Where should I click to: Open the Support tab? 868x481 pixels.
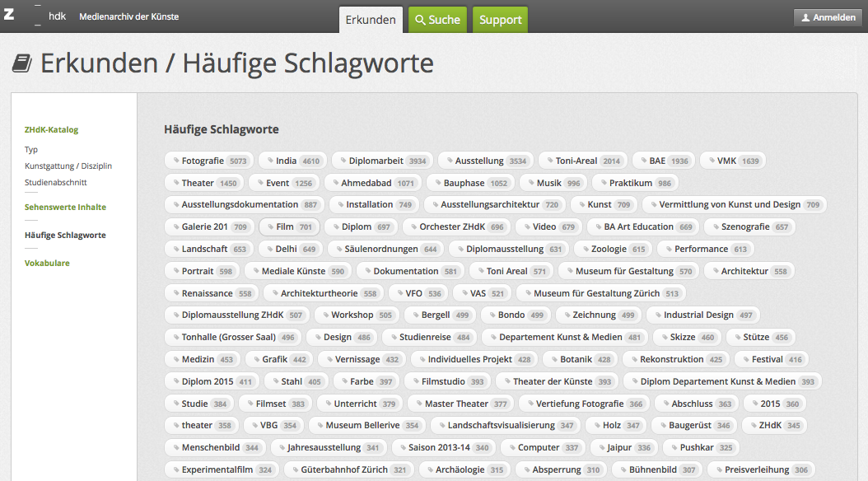pyautogui.click(x=500, y=20)
